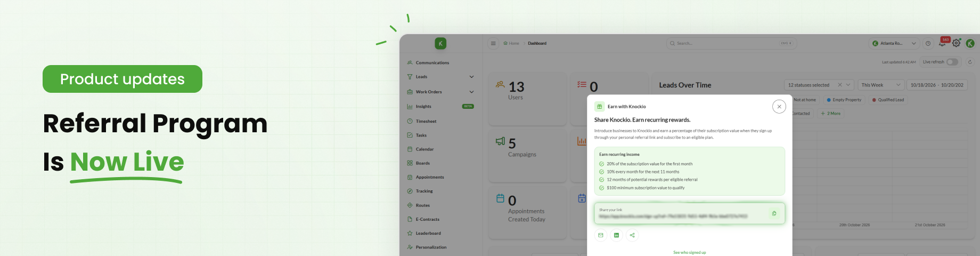This screenshot has width=980, height=256.
Task: Click the Share your link field
Action: pos(690,213)
